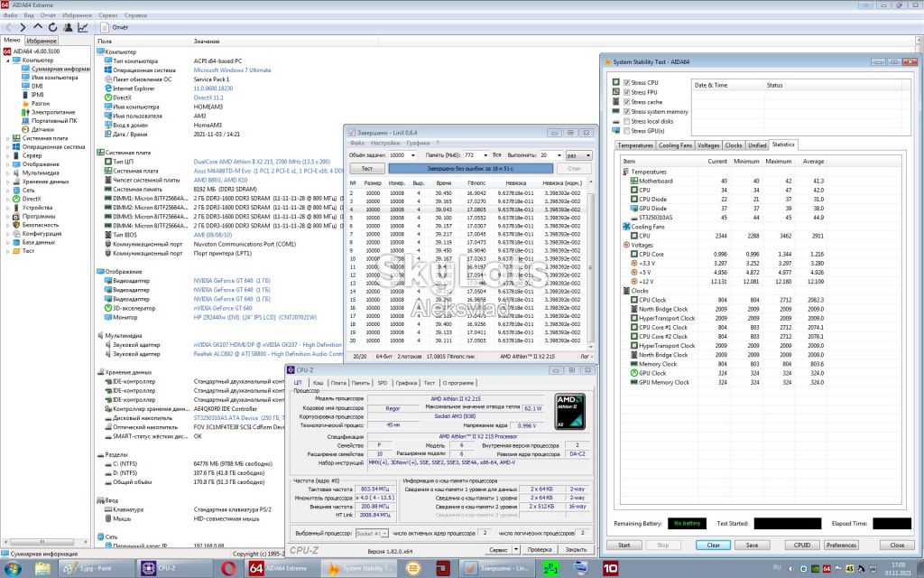Switch to Cooling Fans tab
The height and width of the screenshot is (578, 924).
click(675, 145)
